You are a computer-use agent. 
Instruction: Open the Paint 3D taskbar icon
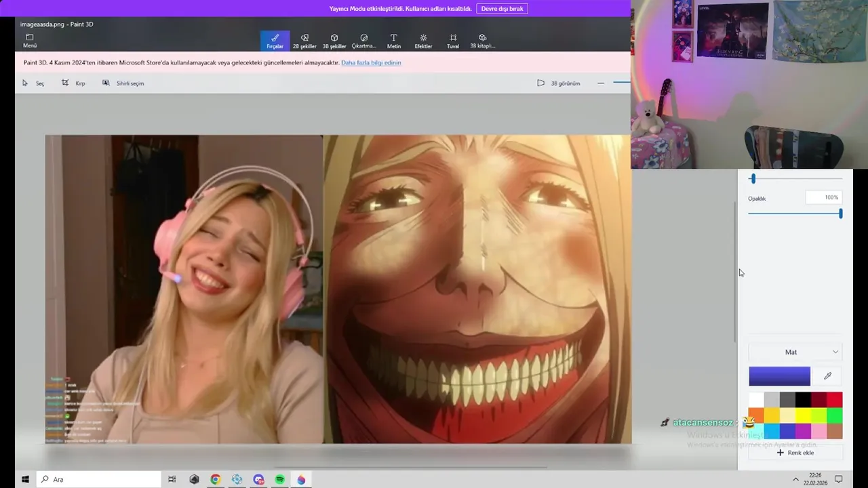[x=302, y=479]
